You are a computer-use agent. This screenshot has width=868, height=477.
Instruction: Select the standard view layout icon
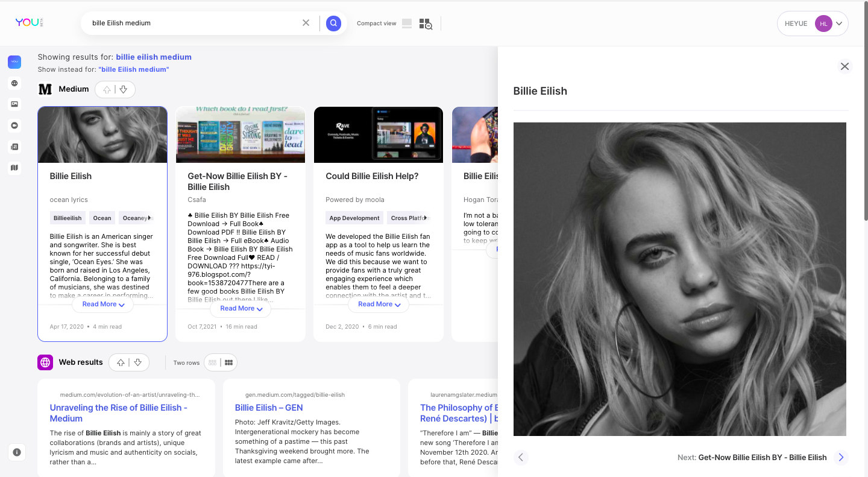pos(407,24)
